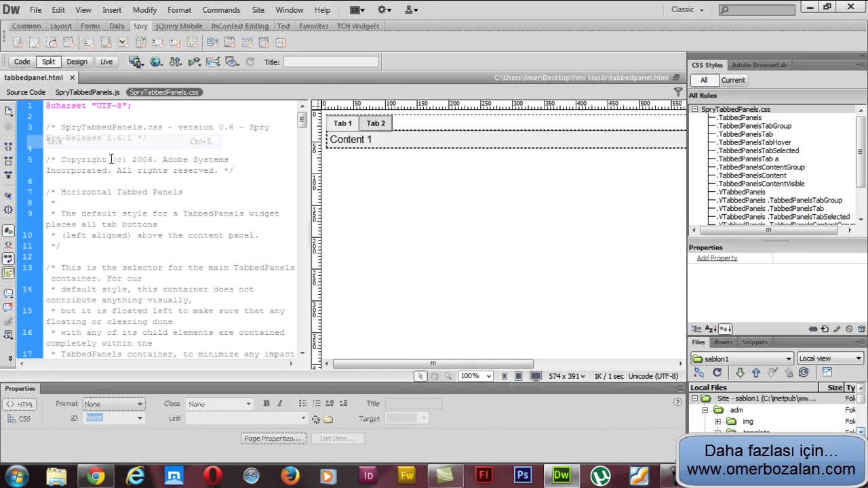The image size is (868, 488).
Task: Select .TabbedPanelsTabHover rule
Action: 754,142
